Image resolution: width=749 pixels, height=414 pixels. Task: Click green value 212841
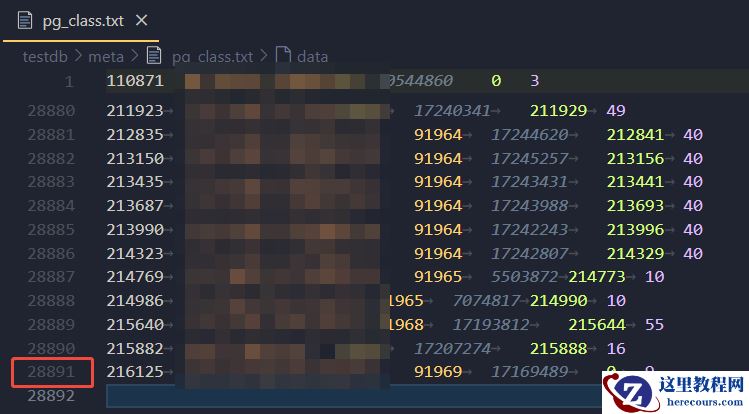(x=635, y=135)
